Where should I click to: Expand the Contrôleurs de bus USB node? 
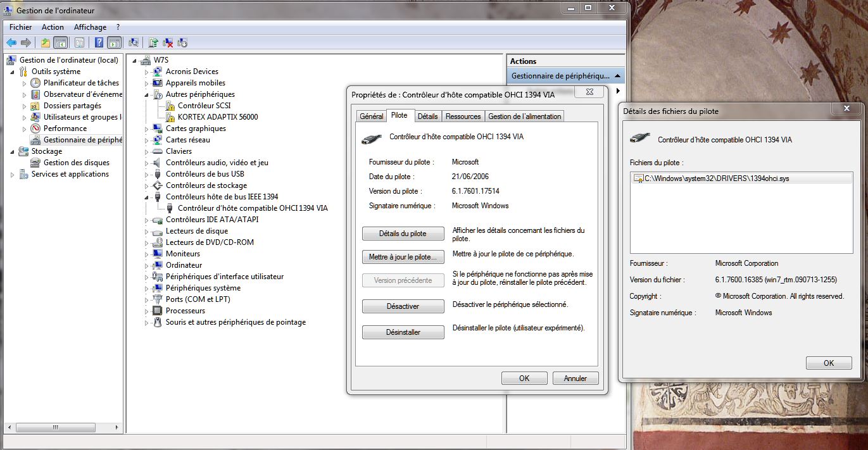point(147,175)
